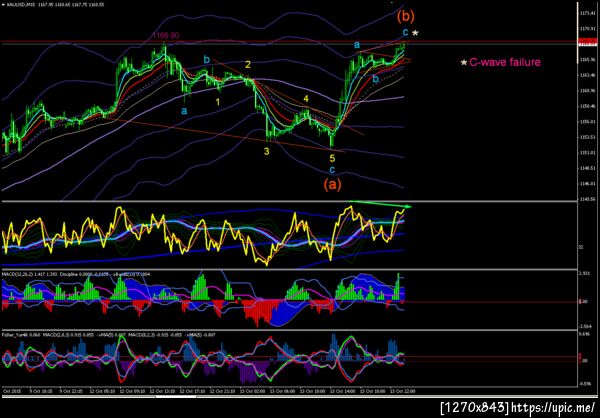Select yellow wave label 2
Screen dimensions: 600x418
point(248,64)
